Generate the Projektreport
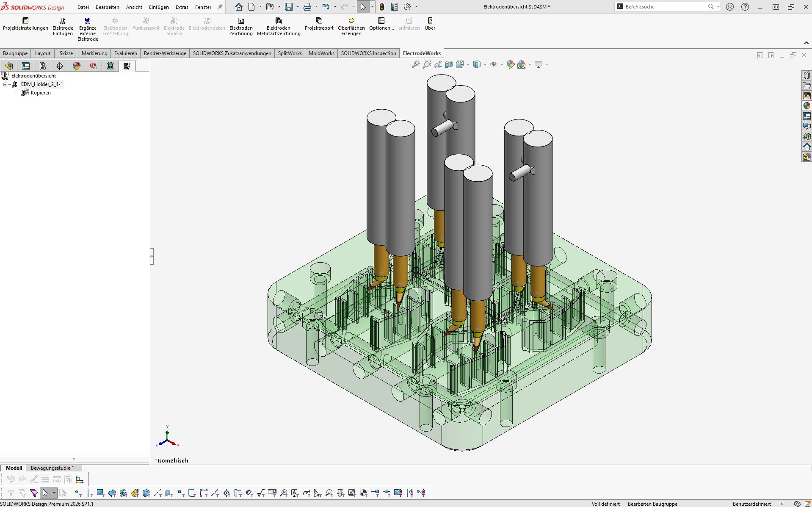This screenshot has width=812, height=507. [x=319, y=24]
